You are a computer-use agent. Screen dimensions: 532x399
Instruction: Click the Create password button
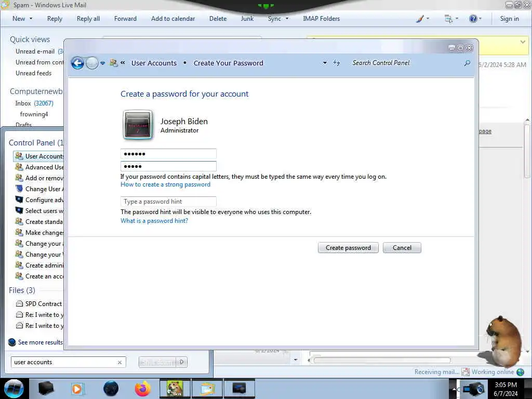[x=348, y=248]
